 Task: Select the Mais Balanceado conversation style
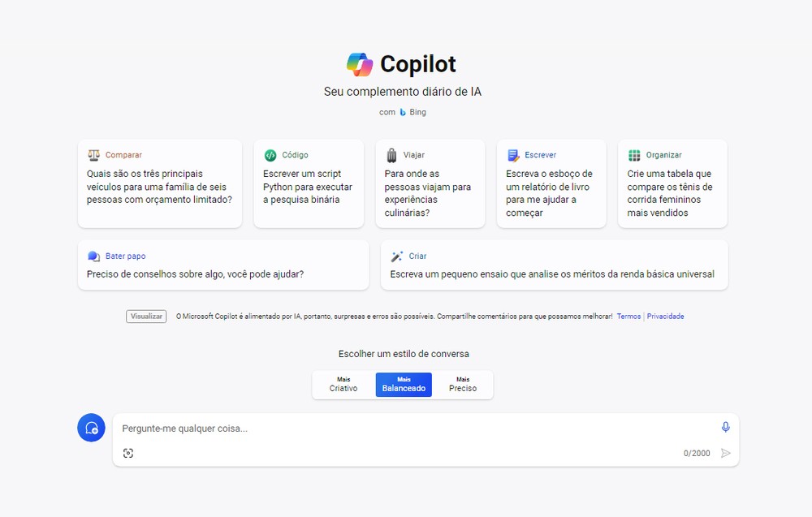(404, 385)
